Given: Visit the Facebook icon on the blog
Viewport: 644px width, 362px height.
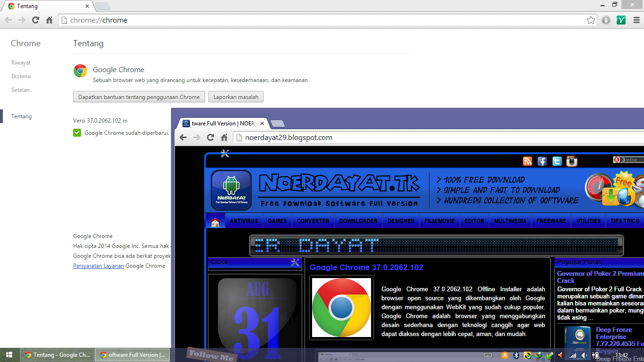Looking at the screenshot, I should coord(542,161).
